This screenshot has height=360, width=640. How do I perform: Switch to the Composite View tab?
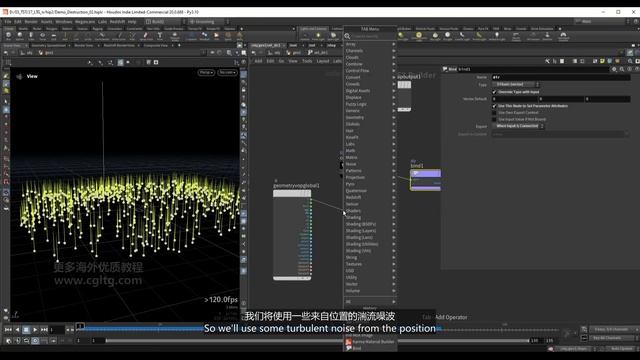[x=156, y=45]
